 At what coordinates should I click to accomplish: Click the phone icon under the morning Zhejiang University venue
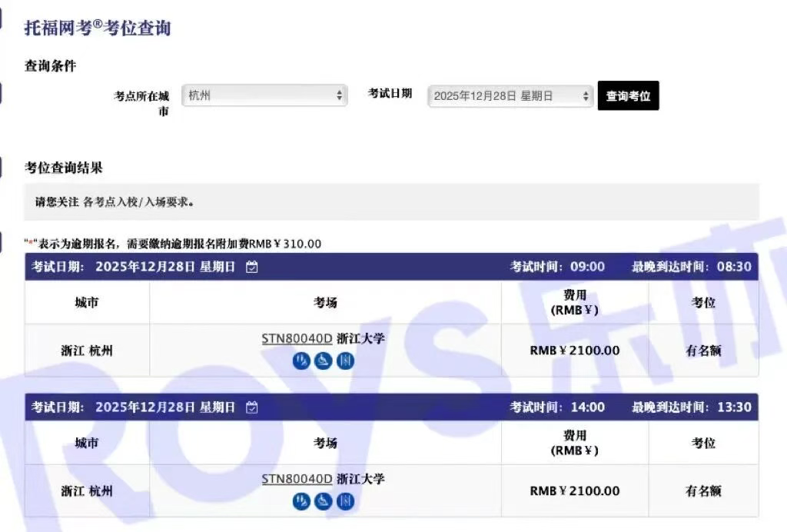coord(302,360)
